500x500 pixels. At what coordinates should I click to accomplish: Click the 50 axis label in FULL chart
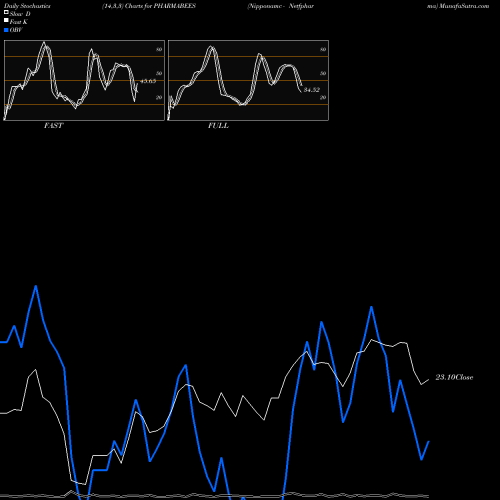click(323, 73)
